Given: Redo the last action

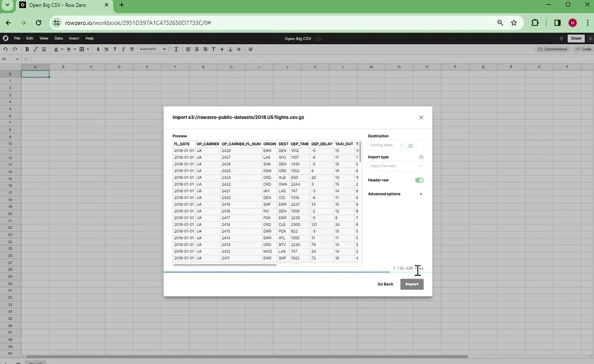Looking at the screenshot, I should pyautogui.click(x=15, y=49).
